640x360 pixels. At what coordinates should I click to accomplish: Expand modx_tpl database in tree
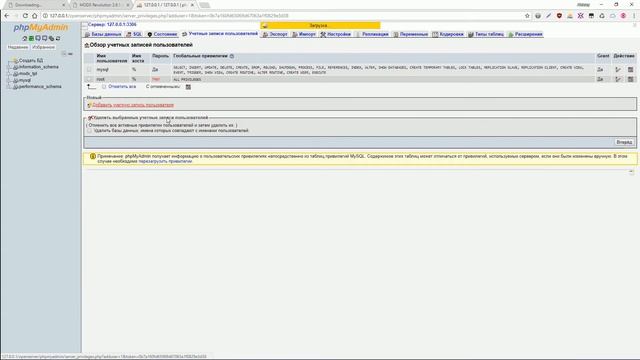point(10,73)
